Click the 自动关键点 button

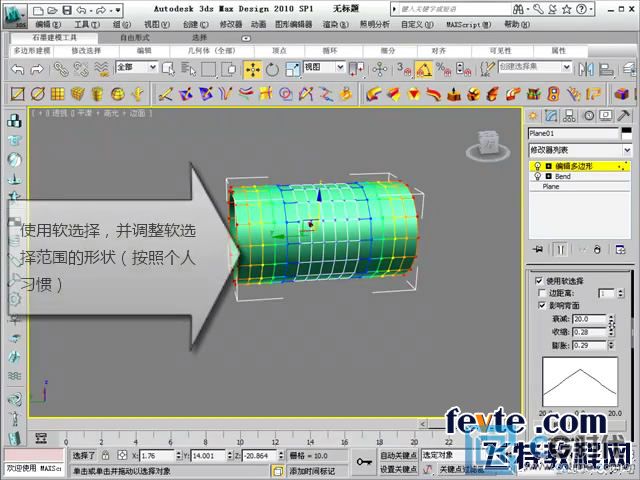click(x=398, y=455)
